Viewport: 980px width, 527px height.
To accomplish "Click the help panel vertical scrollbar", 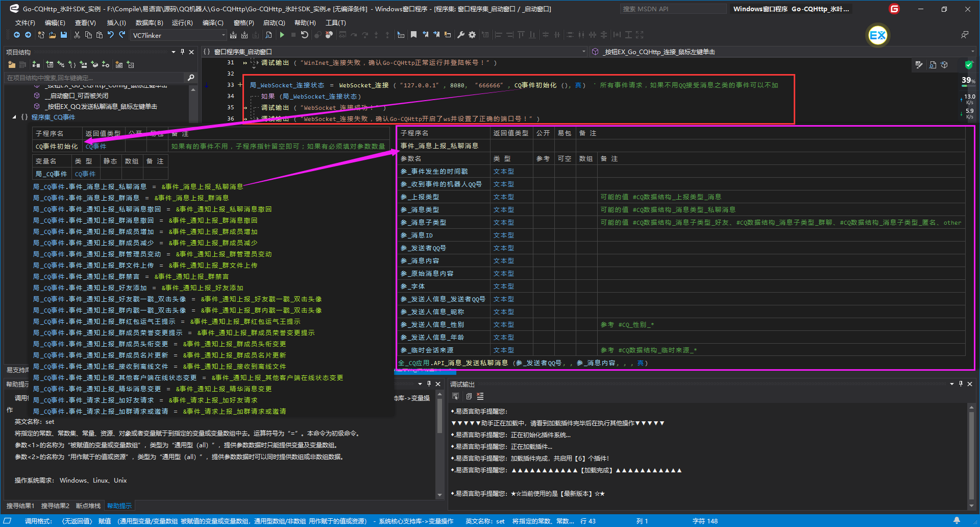I will tap(439, 444).
